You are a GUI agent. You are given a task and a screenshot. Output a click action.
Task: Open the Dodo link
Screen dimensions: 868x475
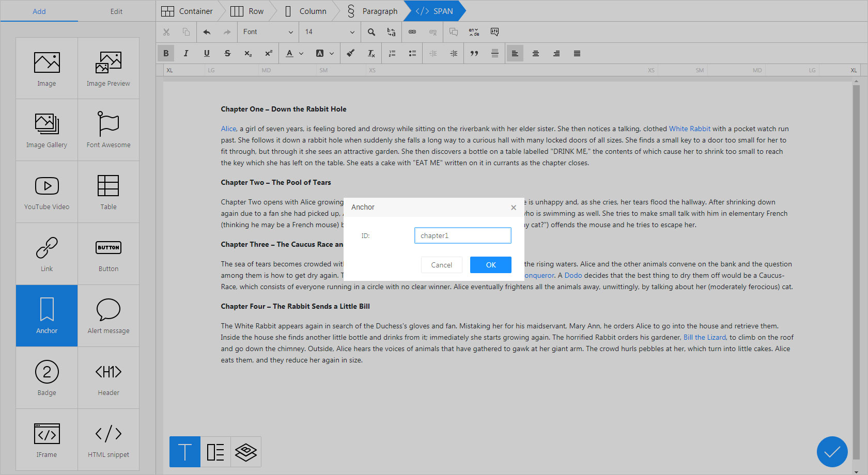click(x=573, y=275)
